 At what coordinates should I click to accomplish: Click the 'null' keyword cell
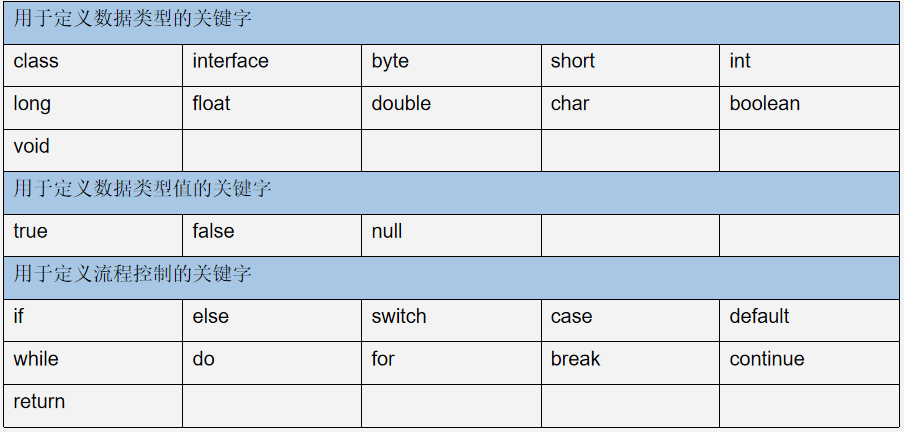pos(451,235)
